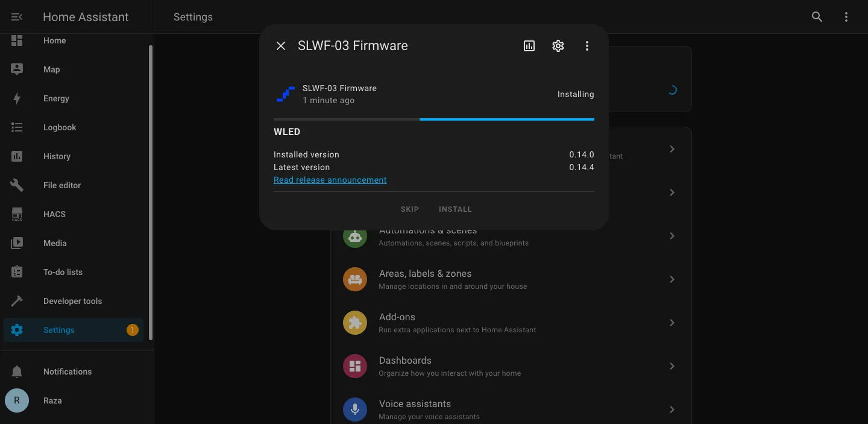The width and height of the screenshot is (868, 424).
Task: Click latest version value 0.14.4
Action: coord(582,167)
